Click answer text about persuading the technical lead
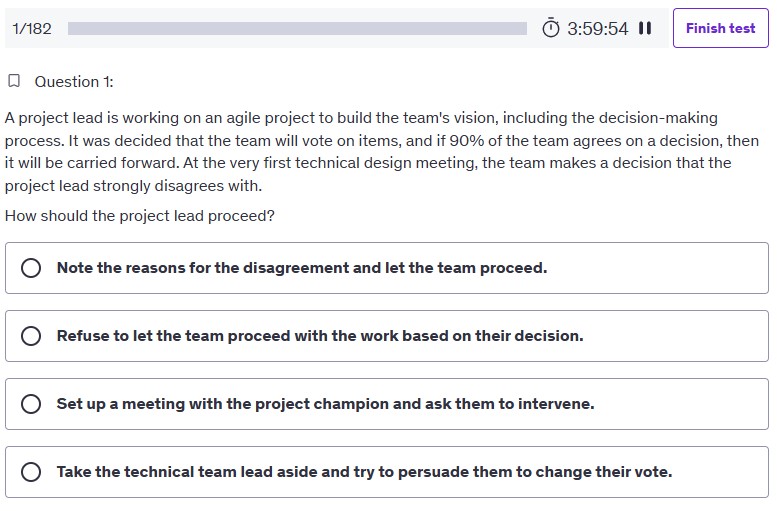The width and height of the screenshot is (777, 511). (364, 472)
